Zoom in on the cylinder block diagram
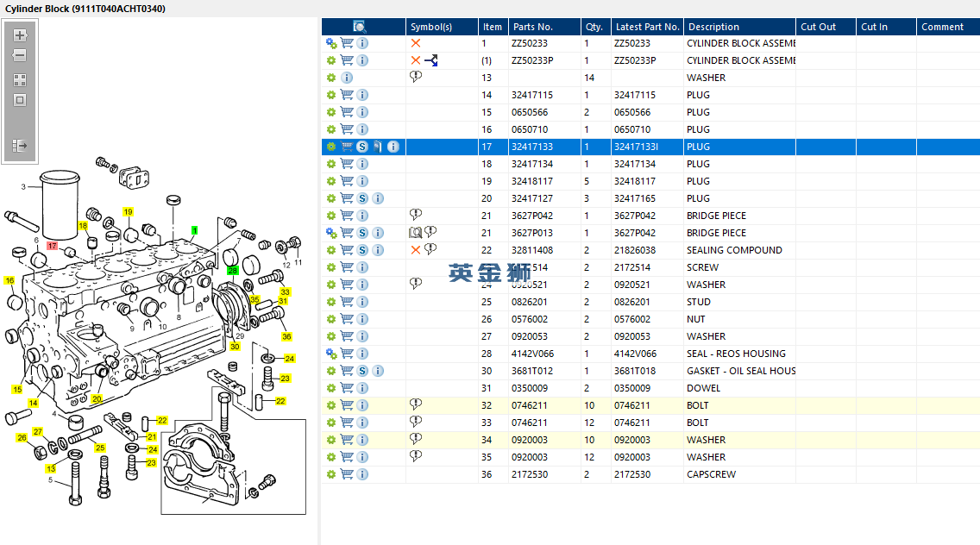This screenshot has width=980, height=545. [x=20, y=35]
